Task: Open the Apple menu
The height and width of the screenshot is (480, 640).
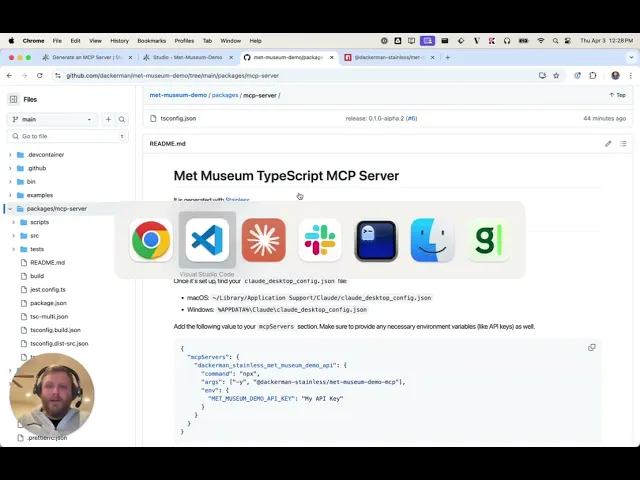Action: pyautogui.click(x=11, y=41)
